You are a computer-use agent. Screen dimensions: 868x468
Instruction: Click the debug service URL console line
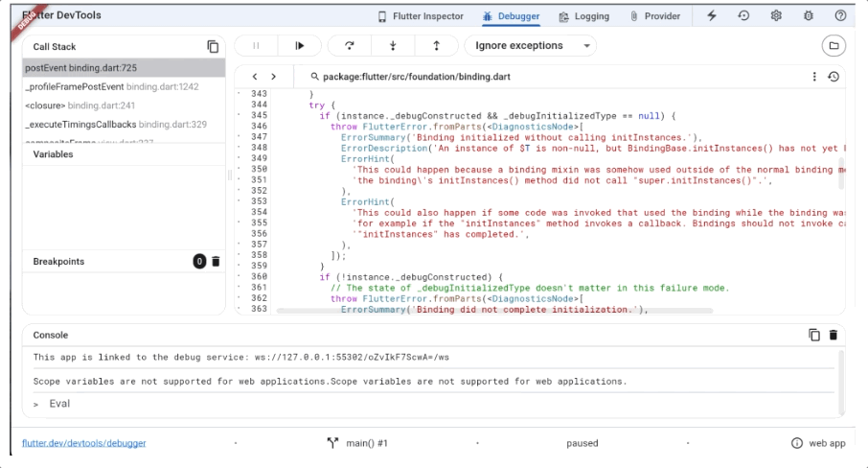point(240,357)
